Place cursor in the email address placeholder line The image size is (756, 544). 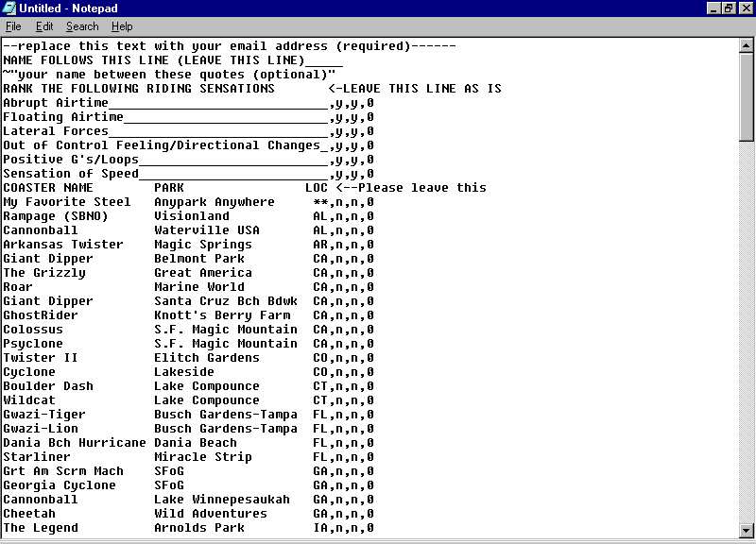pos(227,46)
